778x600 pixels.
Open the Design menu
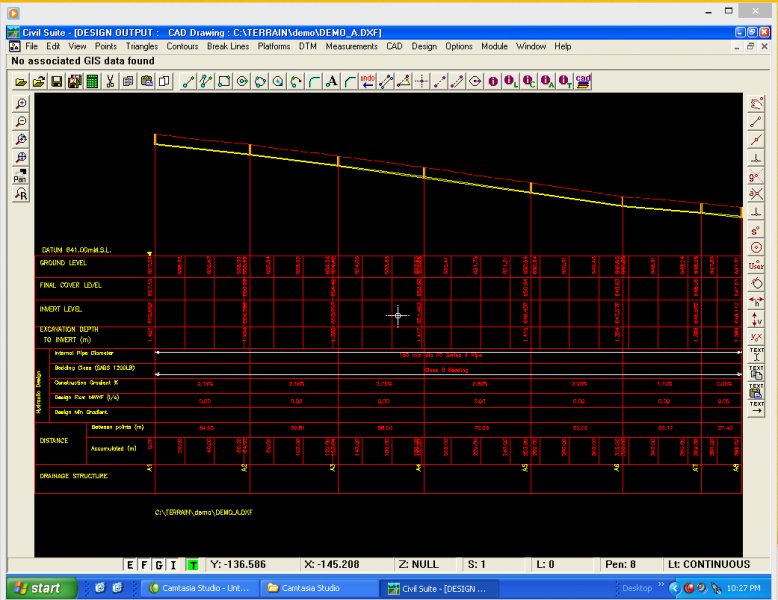(424, 46)
